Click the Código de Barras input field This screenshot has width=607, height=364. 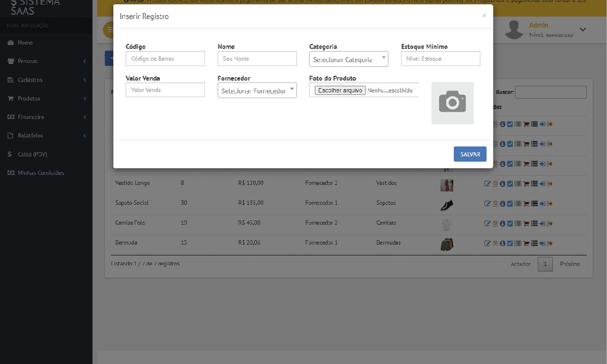coord(165,59)
